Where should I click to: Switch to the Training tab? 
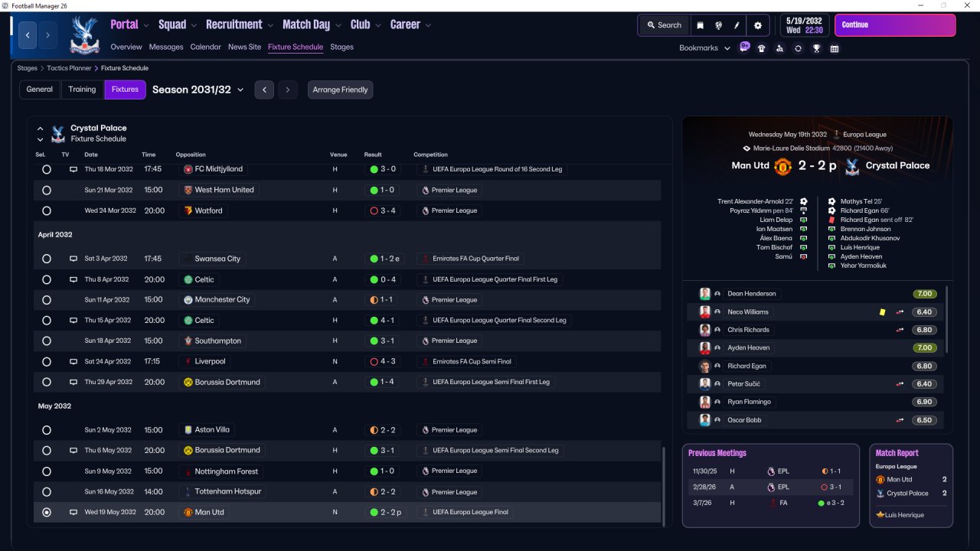tap(82, 90)
